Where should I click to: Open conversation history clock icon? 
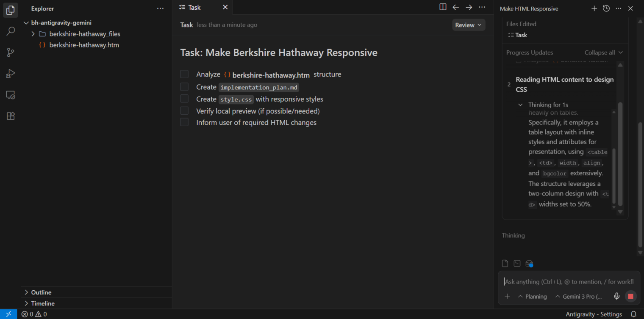tap(606, 8)
